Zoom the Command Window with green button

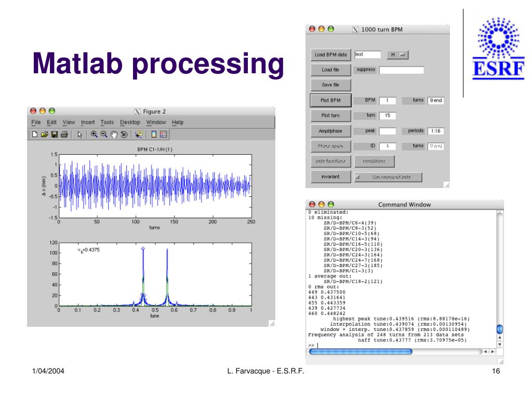(x=331, y=204)
